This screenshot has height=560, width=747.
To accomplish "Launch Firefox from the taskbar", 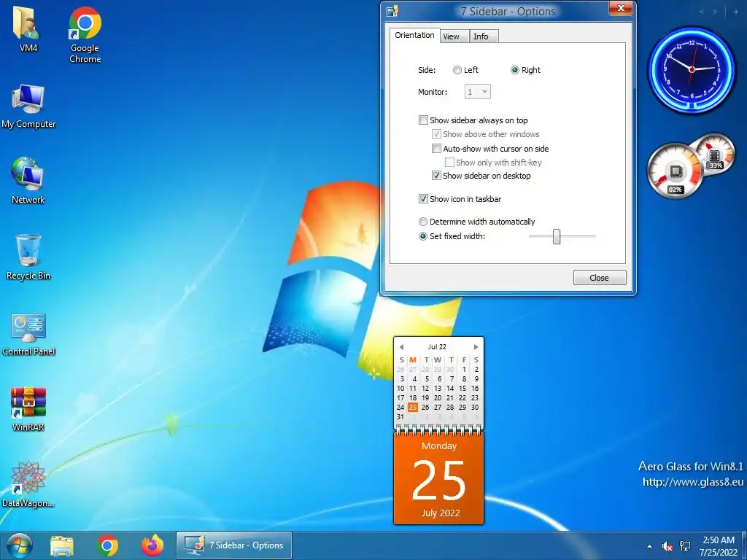I will click(x=152, y=545).
